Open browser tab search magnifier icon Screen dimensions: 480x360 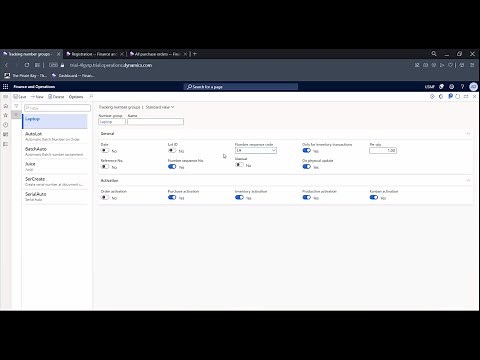point(434,54)
